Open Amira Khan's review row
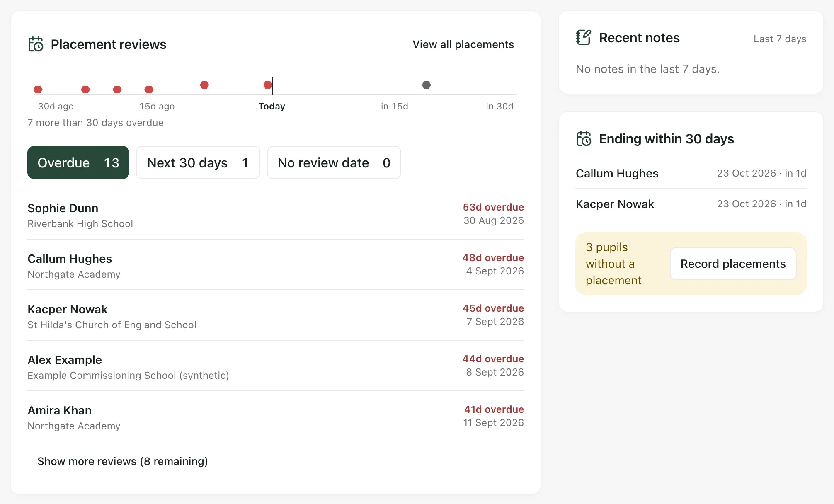The image size is (834, 504). pos(276,416)
